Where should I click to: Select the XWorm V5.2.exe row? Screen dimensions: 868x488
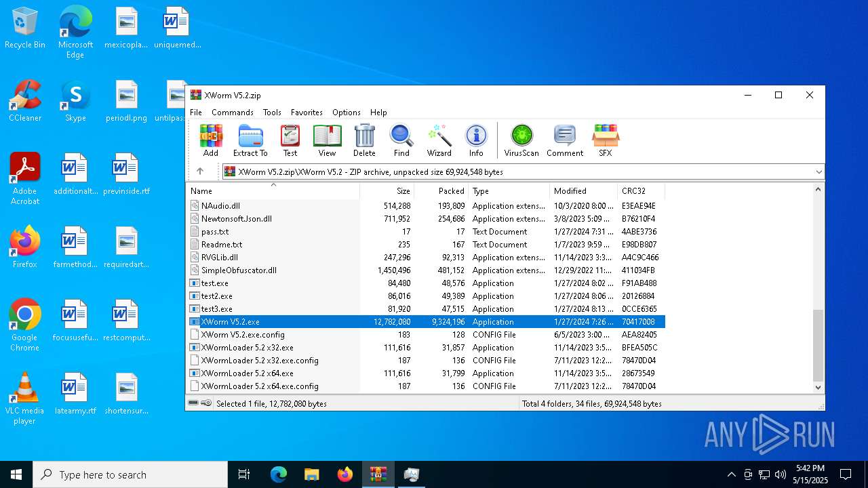tap(426, 322)
